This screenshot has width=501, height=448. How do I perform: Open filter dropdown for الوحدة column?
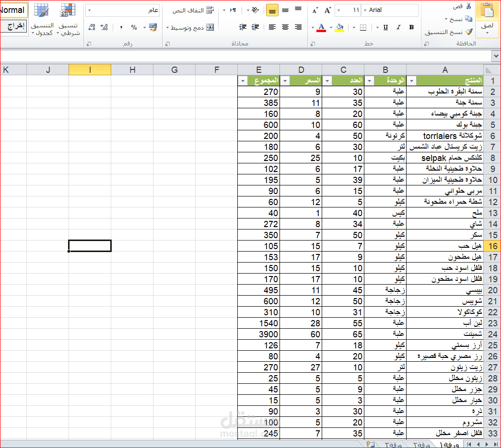(369, 81)
